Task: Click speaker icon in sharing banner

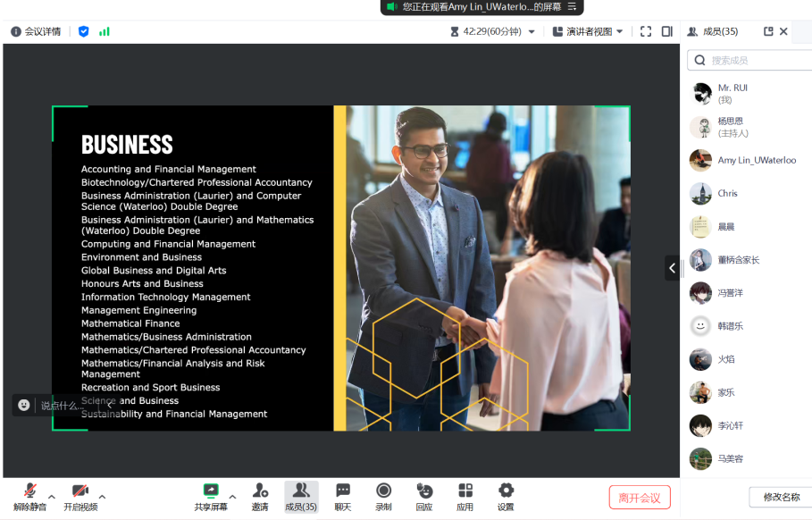Action: [392, 7]
